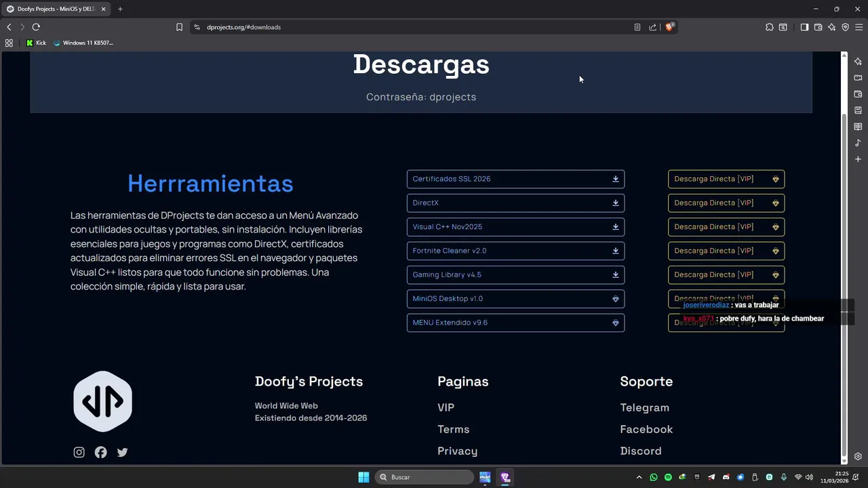Click Descarga Directa VIP for Fortnite Cleaner
The height and width of the screenshot is (488, 868).
pyautogui.click(x=726, y=251)
